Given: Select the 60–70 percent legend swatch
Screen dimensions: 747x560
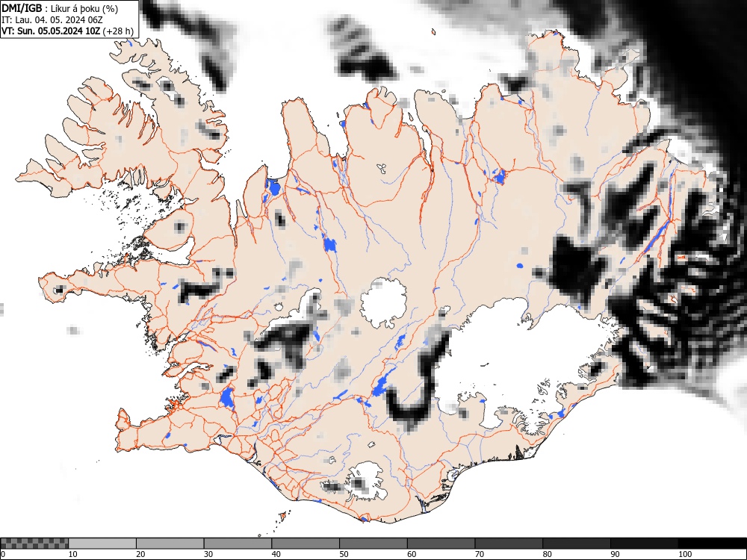Looking at the screenshot, I should pos(441,544).
